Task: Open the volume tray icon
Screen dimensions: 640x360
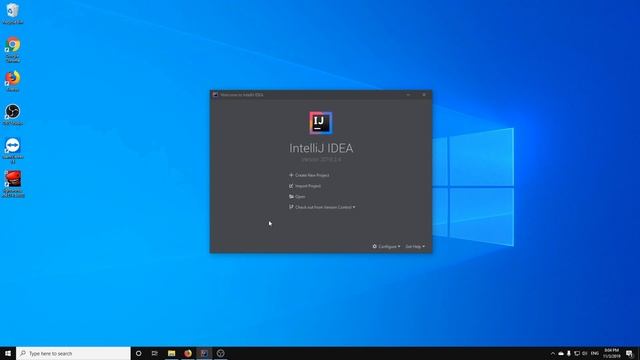Action: (584, 353)
